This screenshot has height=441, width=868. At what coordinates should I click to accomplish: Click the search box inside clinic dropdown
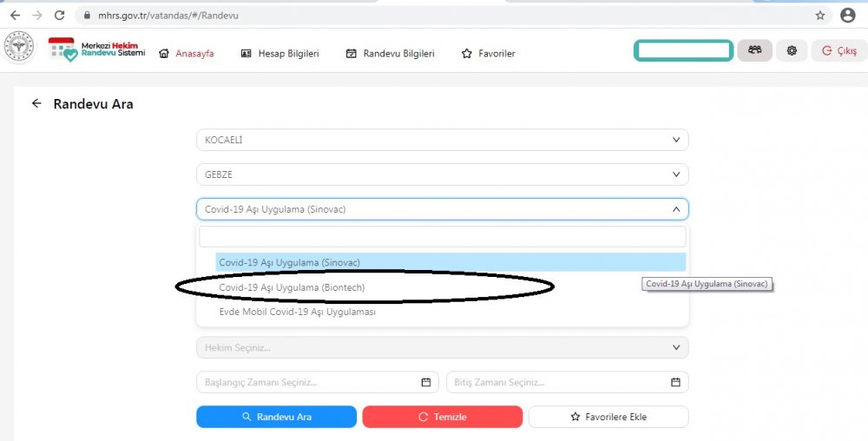[442, 237]
